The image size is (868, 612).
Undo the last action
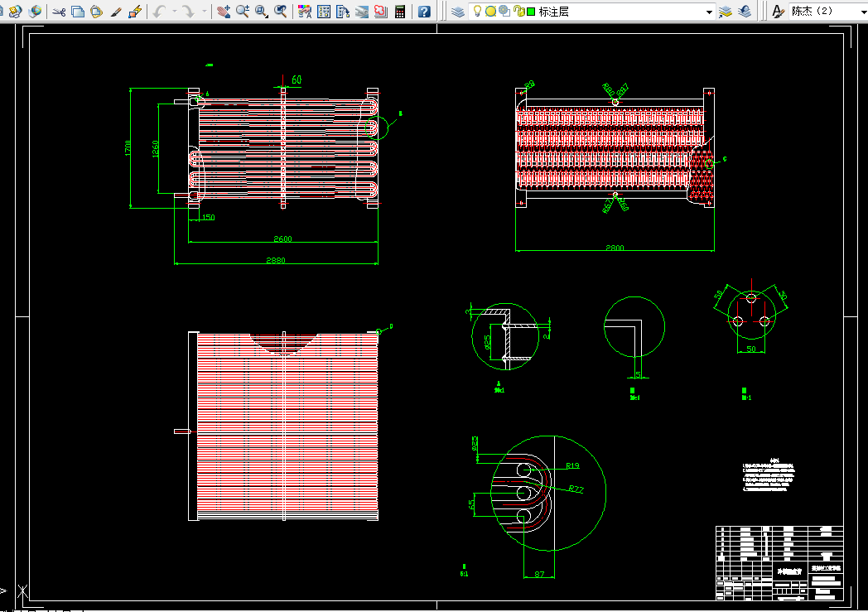pos(159,11)
